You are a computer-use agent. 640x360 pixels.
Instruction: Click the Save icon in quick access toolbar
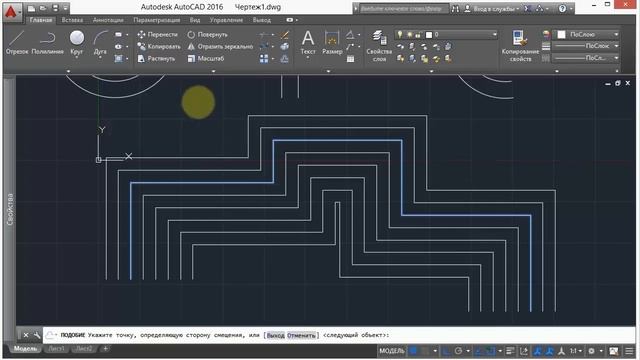click(x=55, y=8)
